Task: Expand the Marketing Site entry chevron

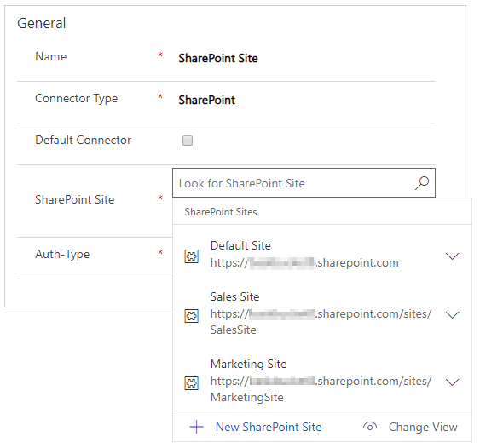Action: [x=452, y=382]
